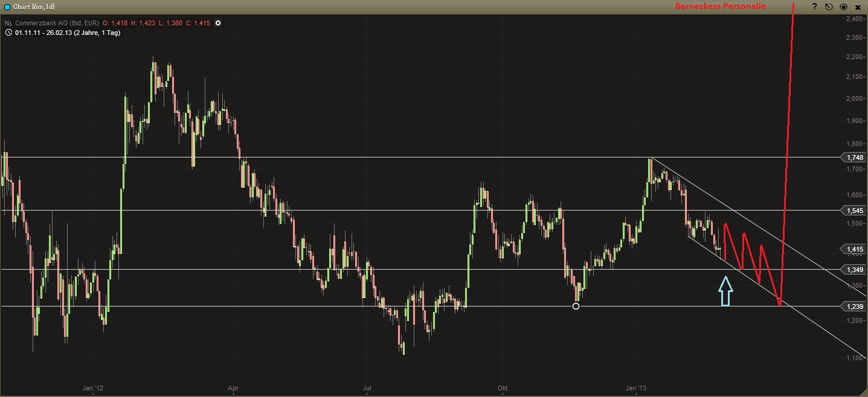Screen dimensions: 868x397
Task: Toggle the circle dot icon in title bar
Action: (843, 7)
